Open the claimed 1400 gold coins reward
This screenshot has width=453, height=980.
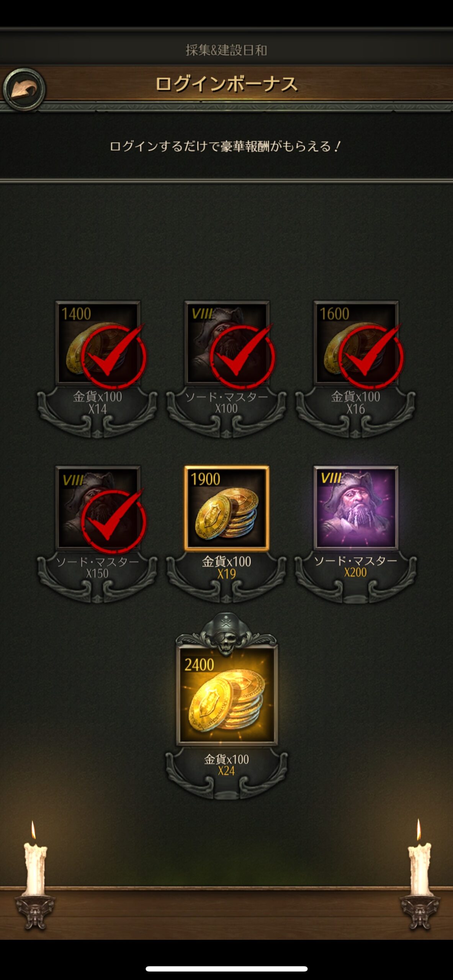[98, 343]
